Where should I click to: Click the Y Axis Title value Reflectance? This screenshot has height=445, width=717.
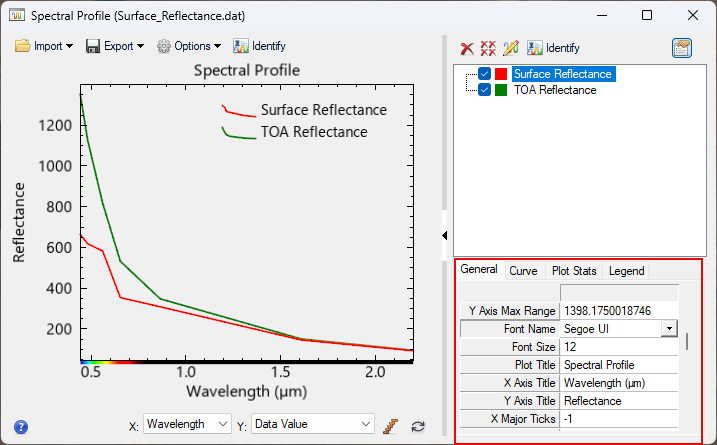coord(619,401)
